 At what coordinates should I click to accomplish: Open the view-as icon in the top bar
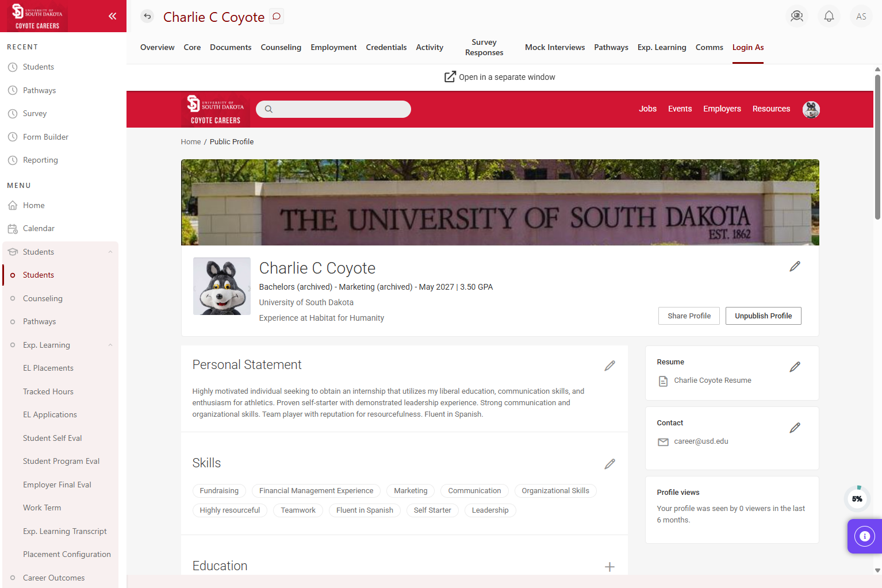pyautogui.click(x=797, y=16)
